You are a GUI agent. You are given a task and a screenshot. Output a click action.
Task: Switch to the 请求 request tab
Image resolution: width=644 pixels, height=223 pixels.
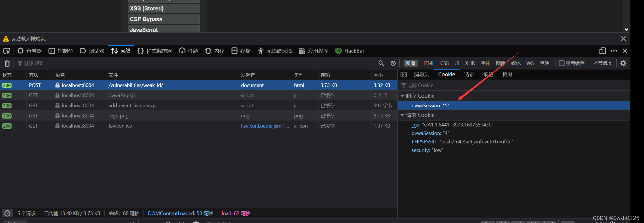pos(469,75)
